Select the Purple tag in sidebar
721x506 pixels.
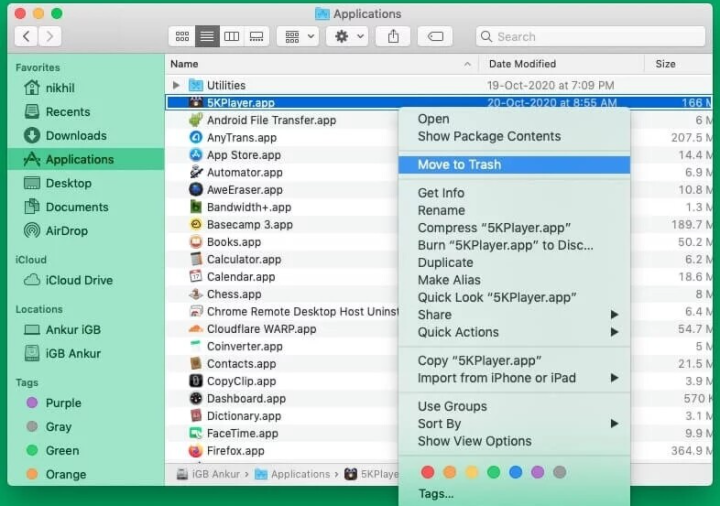coord(86,403)
